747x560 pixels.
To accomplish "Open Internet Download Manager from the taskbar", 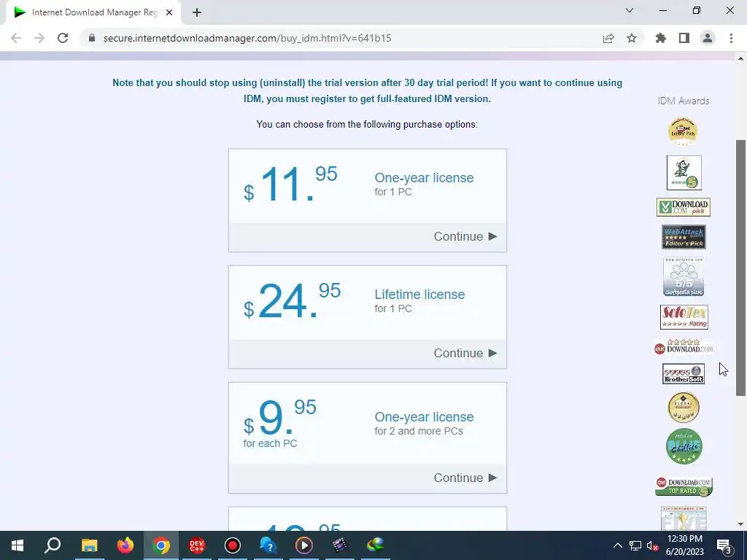I will [376, 545].
